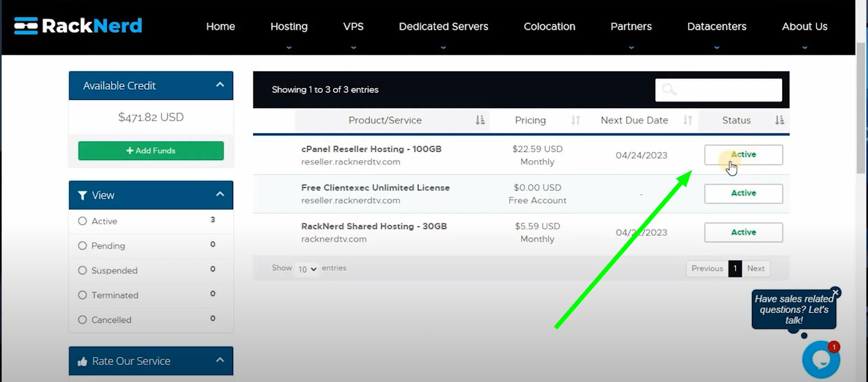Screen dimensions: 868x382
Task: Select the Terminated filter radio button
Action: coord(82,295)
